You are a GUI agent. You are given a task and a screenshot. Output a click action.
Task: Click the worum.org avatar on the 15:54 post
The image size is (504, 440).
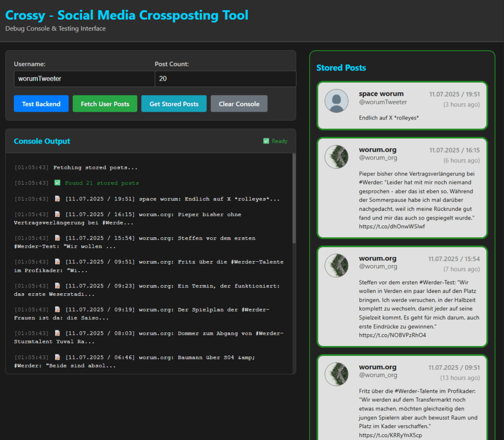[337, 265]
